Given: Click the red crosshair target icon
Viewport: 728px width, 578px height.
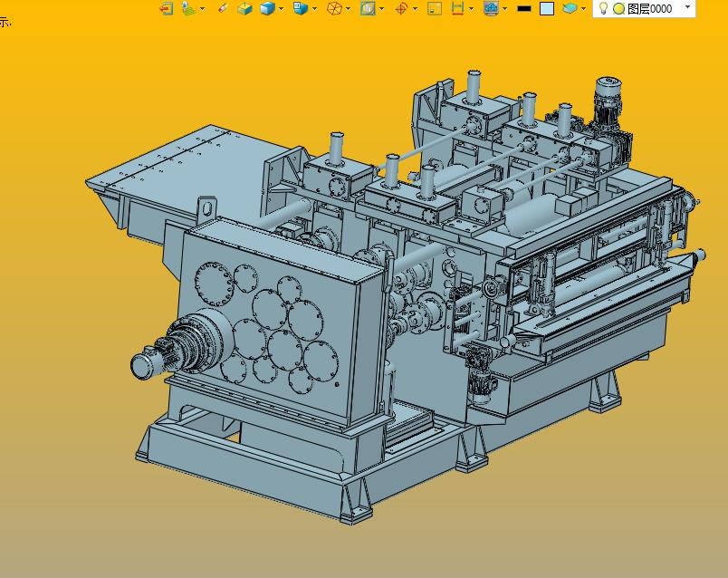Looking at the screenshot, I should click(x=401, y=8).
